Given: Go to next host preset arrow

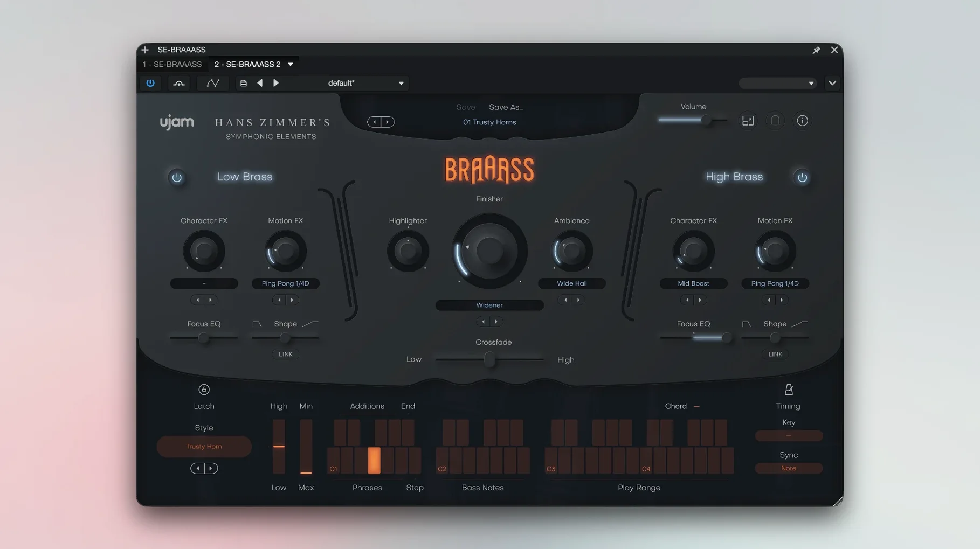Looking at the screenshot, I should click(276, 83).
